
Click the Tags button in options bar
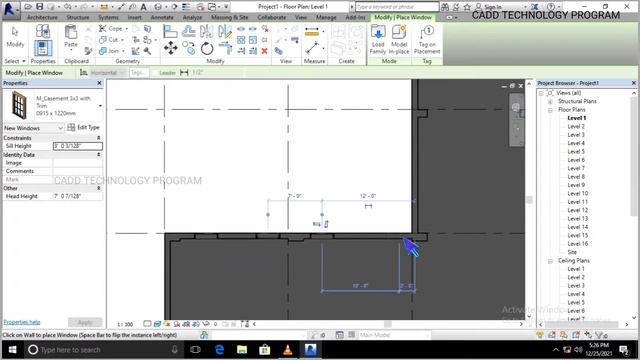[139, 73]
